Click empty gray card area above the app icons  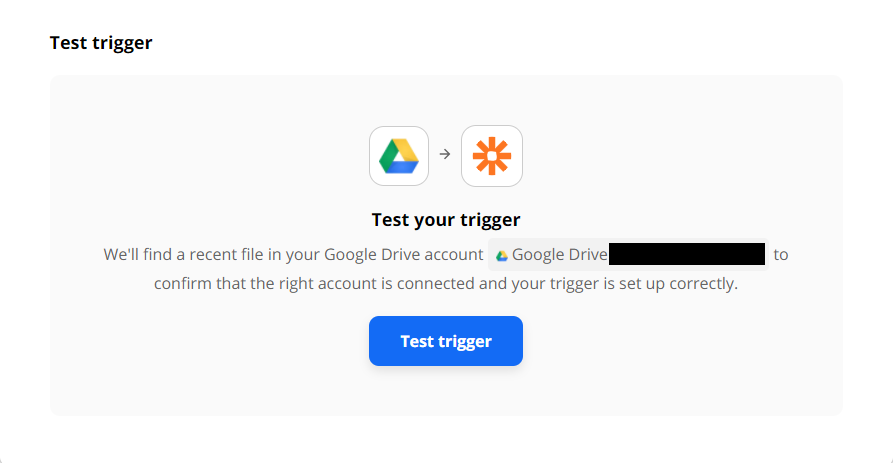tap(446, 100)
